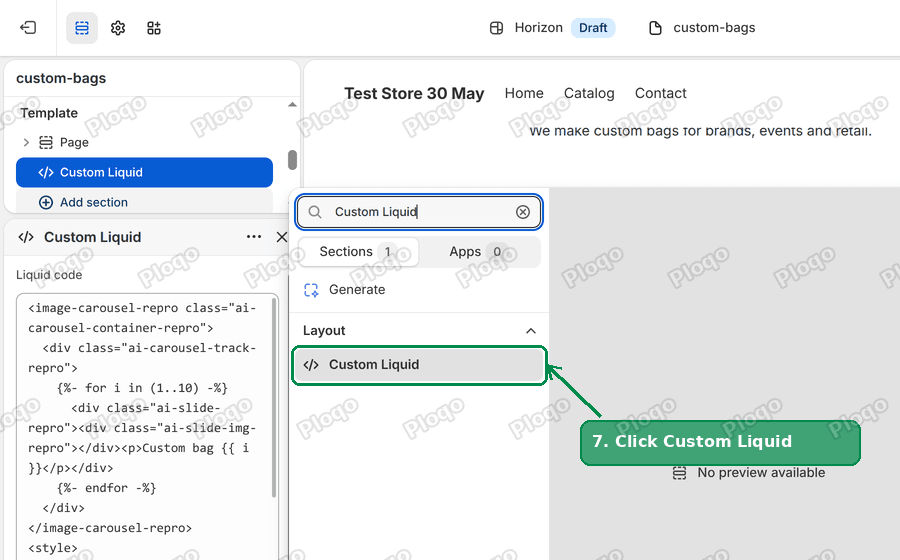Open the Horizon theme name
Image resolution: width=900 pixels, height=560 pixels.
tap(538, 28)
